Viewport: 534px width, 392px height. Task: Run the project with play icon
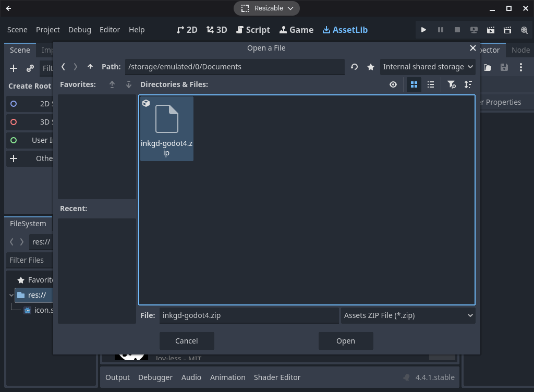coord(423,30)
